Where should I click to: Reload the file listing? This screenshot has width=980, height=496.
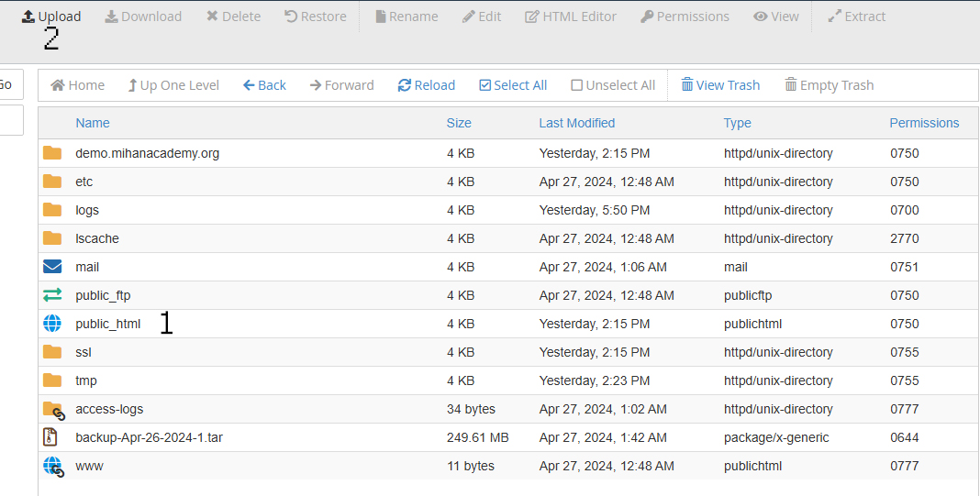pyautogui.click(x=427, y=85)
